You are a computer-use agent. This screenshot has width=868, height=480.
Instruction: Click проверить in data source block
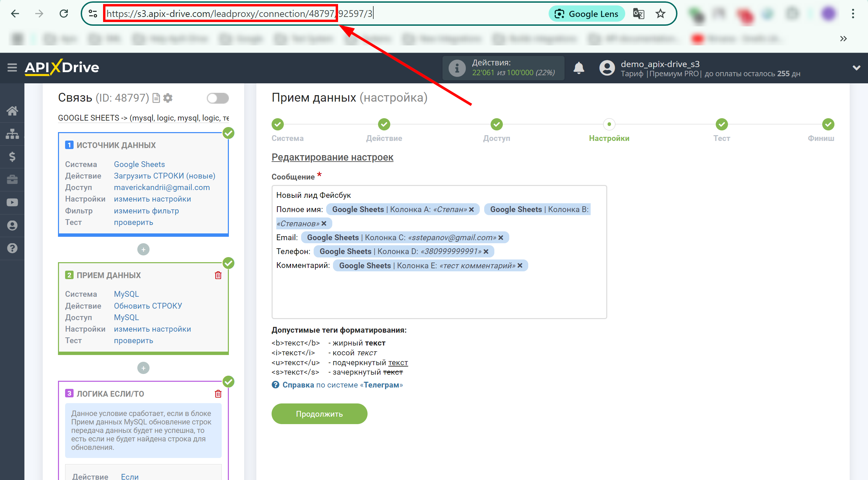(133, 222)
